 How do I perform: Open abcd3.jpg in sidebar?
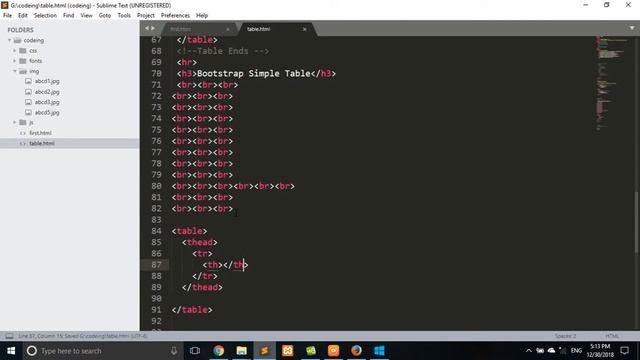(x=47, y=102)
